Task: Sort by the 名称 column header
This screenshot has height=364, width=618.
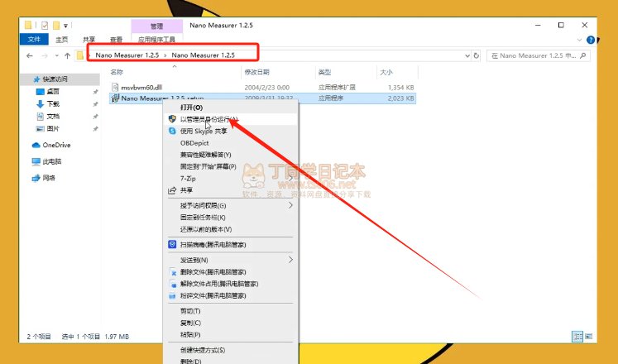Action: click(x=117, y=72)
